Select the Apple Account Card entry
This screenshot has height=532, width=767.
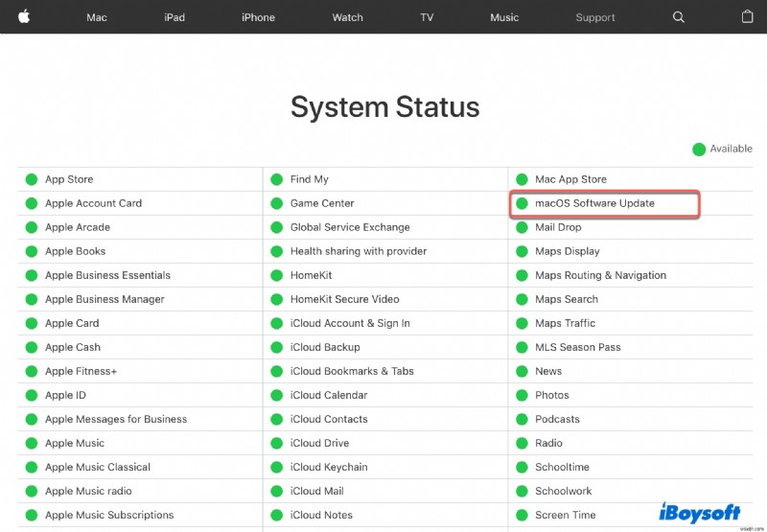tap(93, 203)
